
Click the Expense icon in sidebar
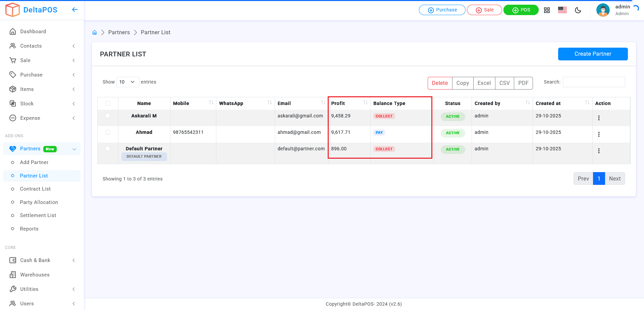point(13,118)
